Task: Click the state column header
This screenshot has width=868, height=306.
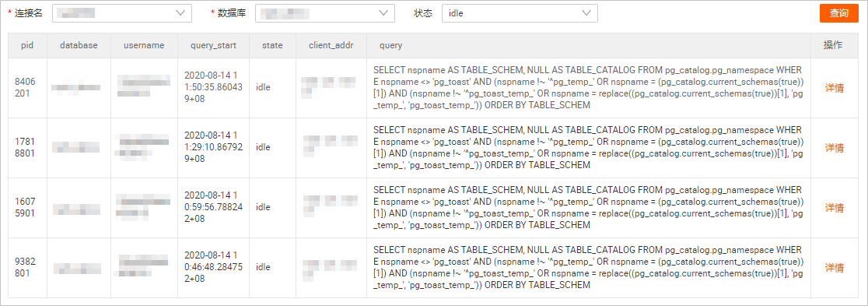Action: click(x=272, y=45)
